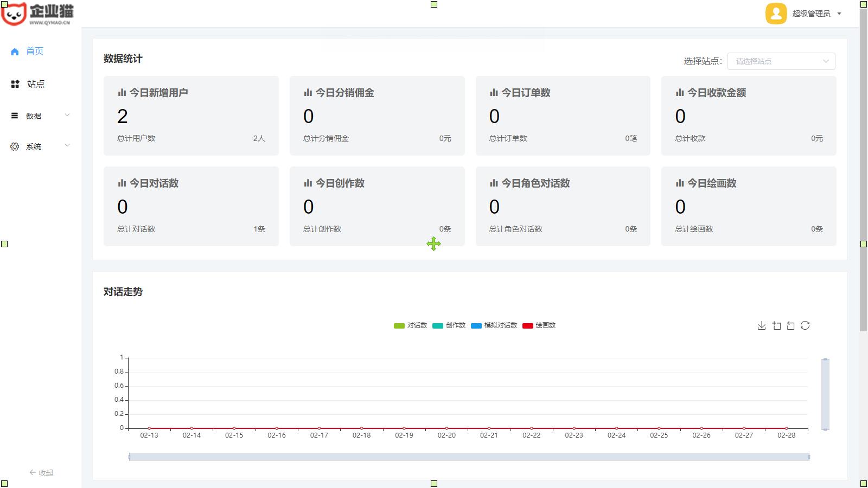Click the chart save-as-image download icon
Viewport: 868px width, 488px height.
click(762, 325)
